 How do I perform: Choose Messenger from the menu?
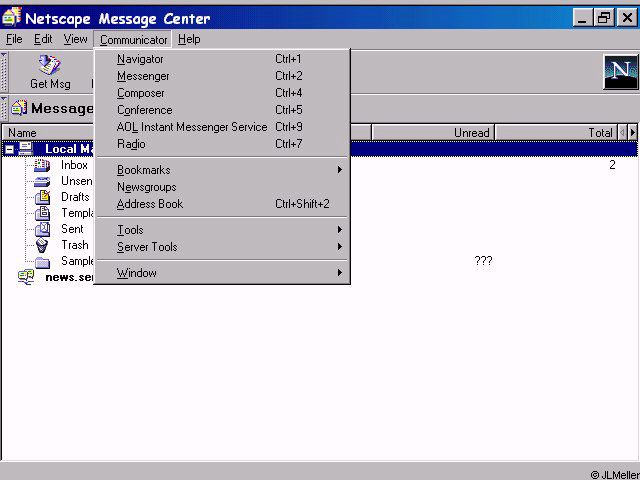(x=222, y=76)
